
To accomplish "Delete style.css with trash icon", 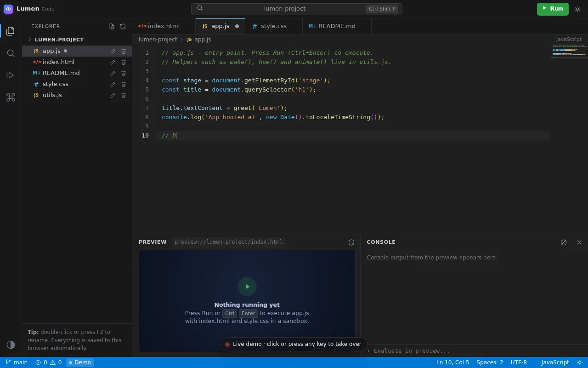I will tap(124, 84).
